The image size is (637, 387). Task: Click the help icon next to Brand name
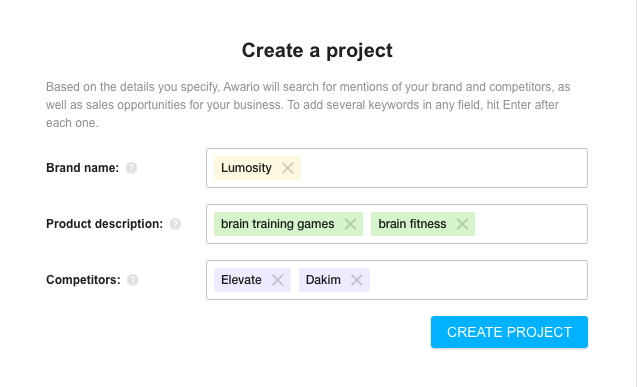tap(131, 168)
